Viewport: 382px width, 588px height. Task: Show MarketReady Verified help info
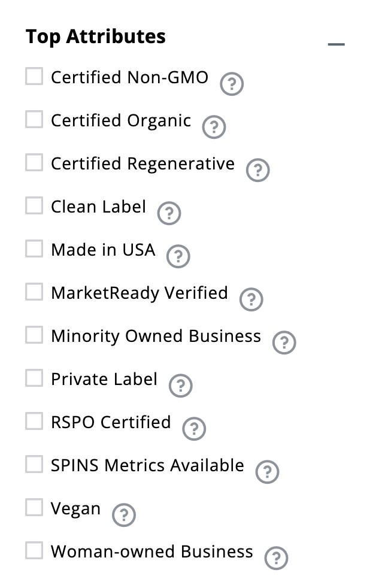[251, 299]
